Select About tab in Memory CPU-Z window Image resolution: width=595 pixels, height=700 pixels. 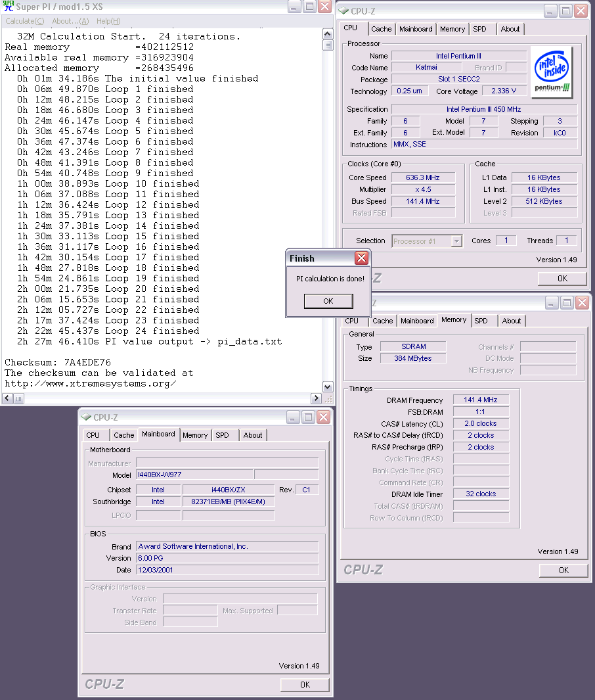click(x=512, y=321)
